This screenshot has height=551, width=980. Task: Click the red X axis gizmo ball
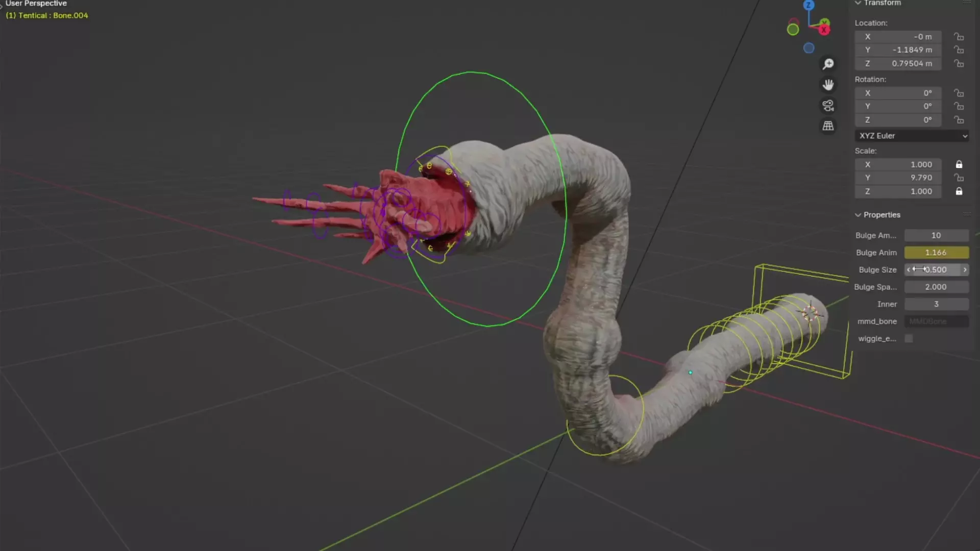tap(824, 30)
